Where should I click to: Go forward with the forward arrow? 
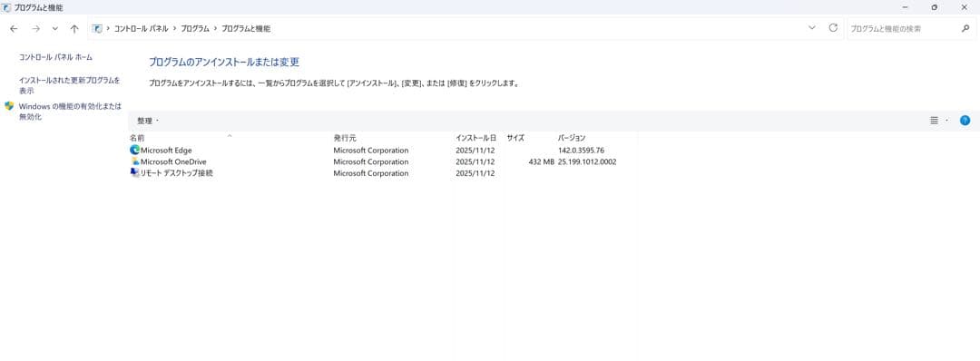click(x=35, y=29)
